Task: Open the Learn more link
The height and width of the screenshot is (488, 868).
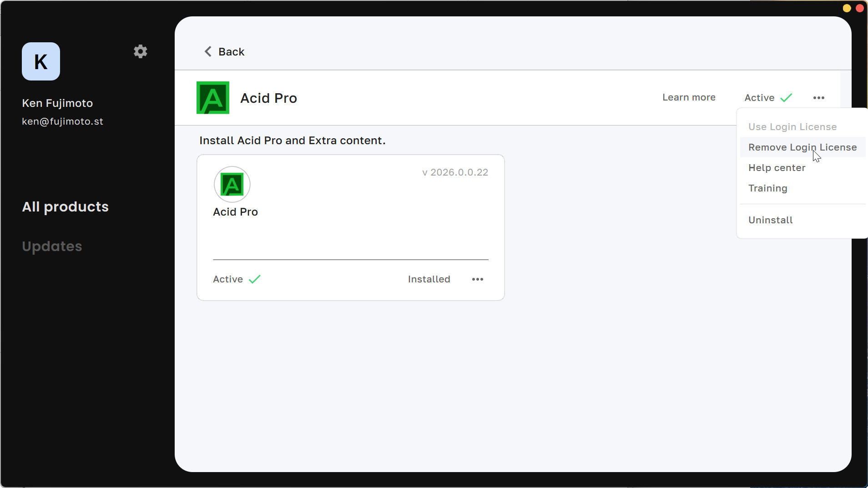Action: (x=689, y=97)
